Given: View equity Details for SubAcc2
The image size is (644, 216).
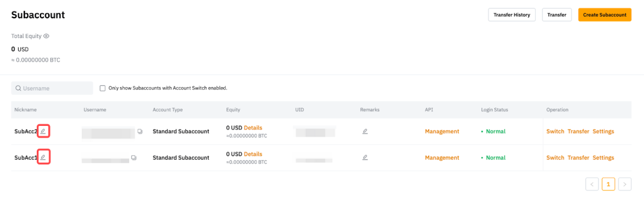Looking at the screenshot, I should click(253, 128).
